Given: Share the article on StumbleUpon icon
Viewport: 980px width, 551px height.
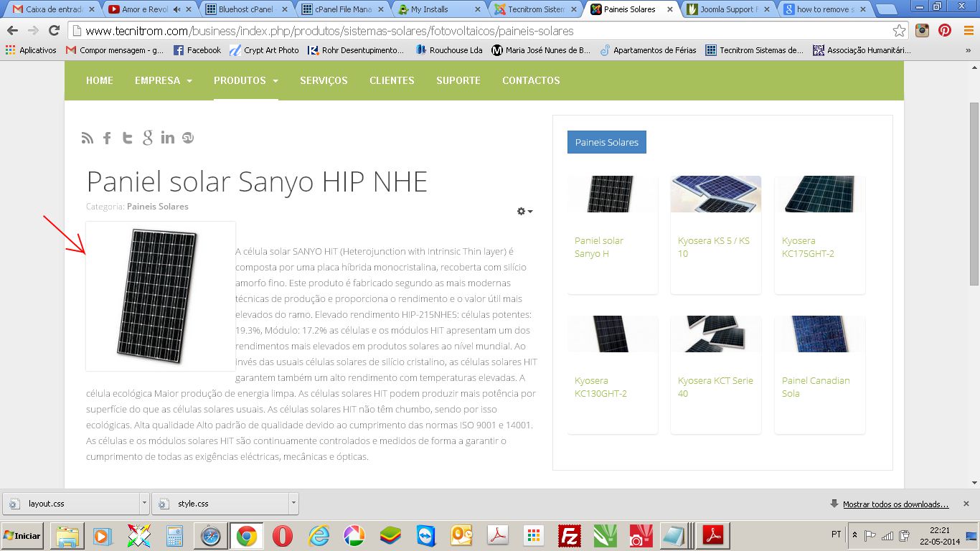Looking at the screenshot, I should [x=188, y=138].
